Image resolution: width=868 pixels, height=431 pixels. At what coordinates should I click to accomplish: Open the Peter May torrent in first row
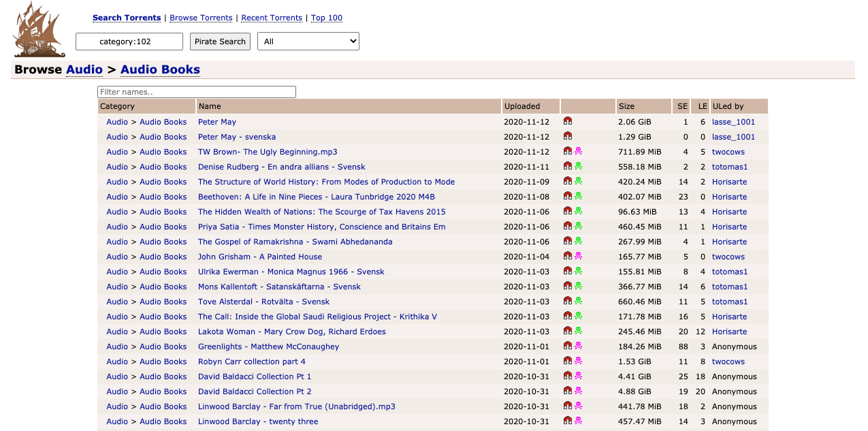(x=217, y=122)
